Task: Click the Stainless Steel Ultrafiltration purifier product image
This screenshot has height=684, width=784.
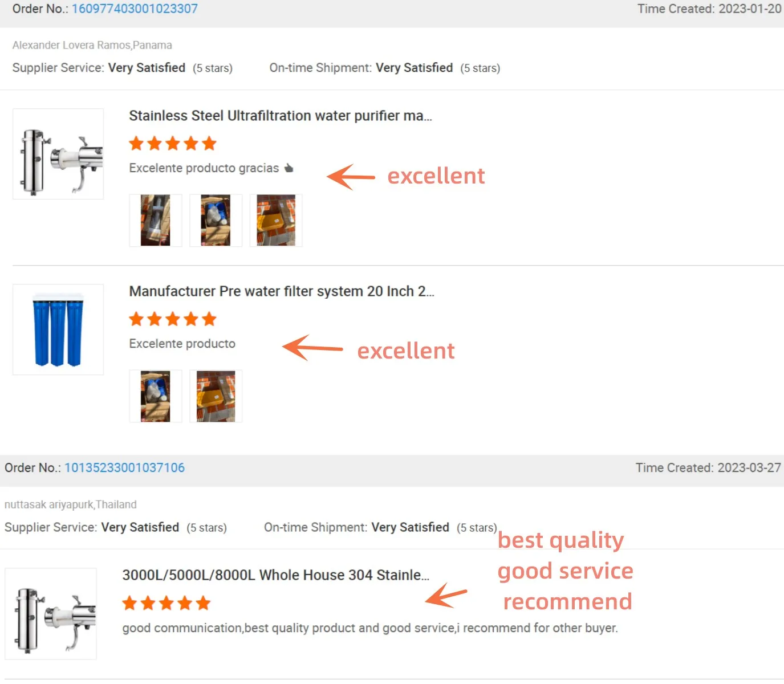Action: [58, 154]
